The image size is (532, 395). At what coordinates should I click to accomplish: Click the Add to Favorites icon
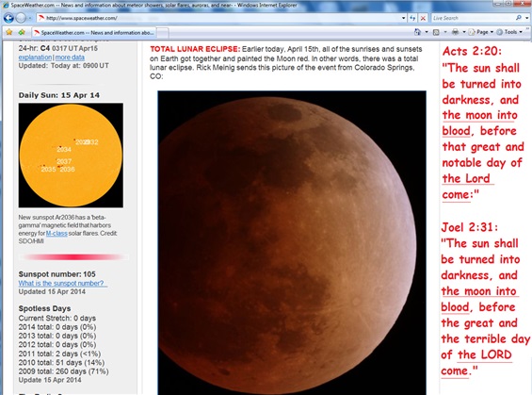point(22,32)
